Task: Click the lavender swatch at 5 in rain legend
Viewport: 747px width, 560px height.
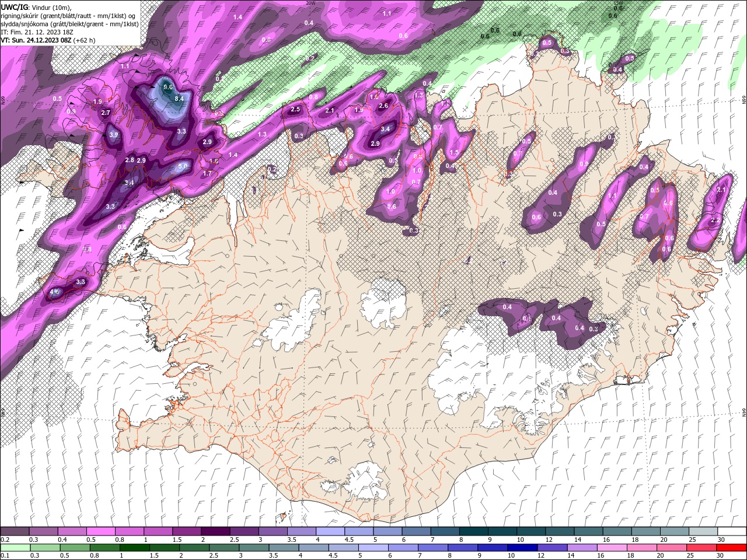Action: (x=373, y=547)
